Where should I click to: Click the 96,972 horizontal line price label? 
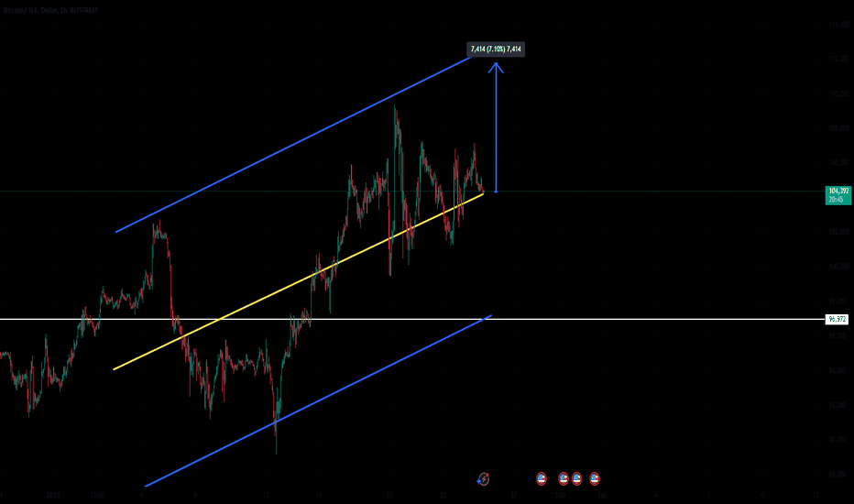(838, 319)
